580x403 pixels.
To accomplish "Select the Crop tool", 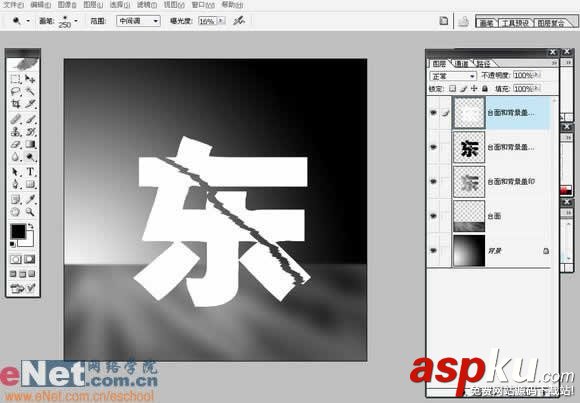I will (16, 104).
